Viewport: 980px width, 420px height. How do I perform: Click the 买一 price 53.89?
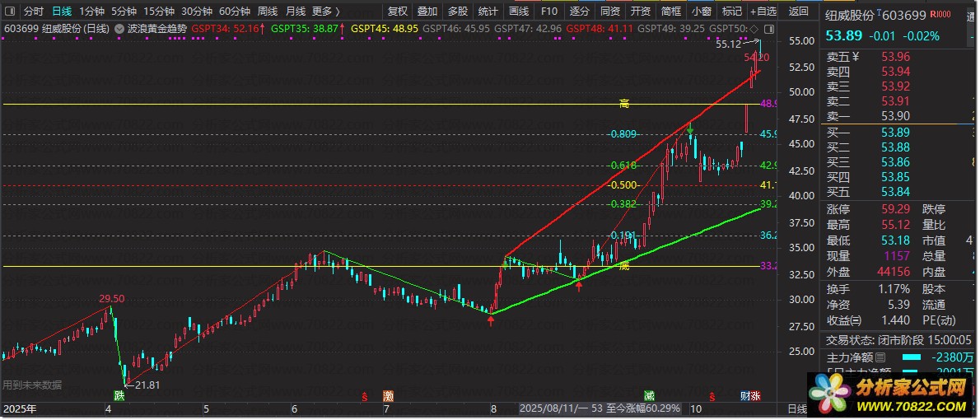[x=896, y=133]
